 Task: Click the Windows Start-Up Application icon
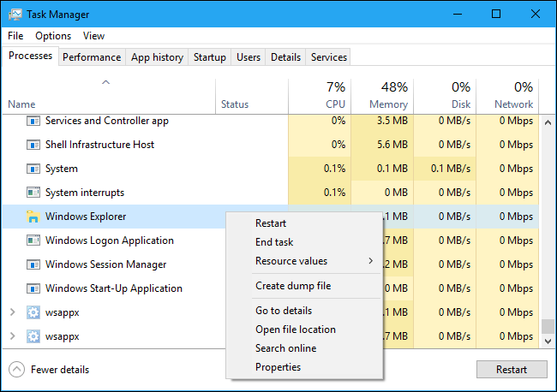coord(33,288)
